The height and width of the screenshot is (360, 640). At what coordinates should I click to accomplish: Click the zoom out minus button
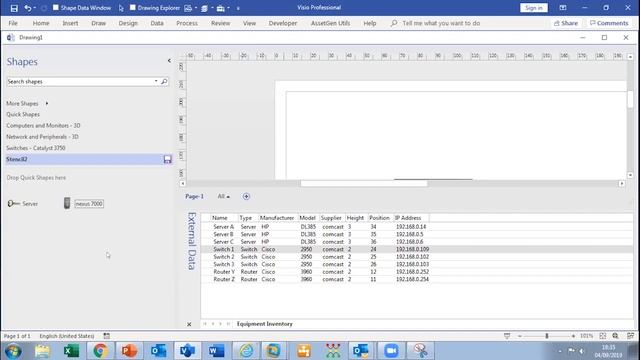point(520,336)
